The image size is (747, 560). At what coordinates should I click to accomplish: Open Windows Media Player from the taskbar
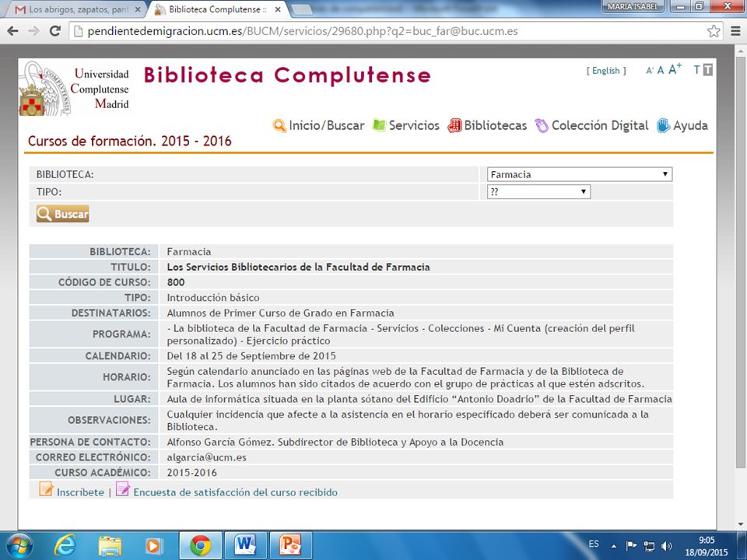[x=153, y=546]
